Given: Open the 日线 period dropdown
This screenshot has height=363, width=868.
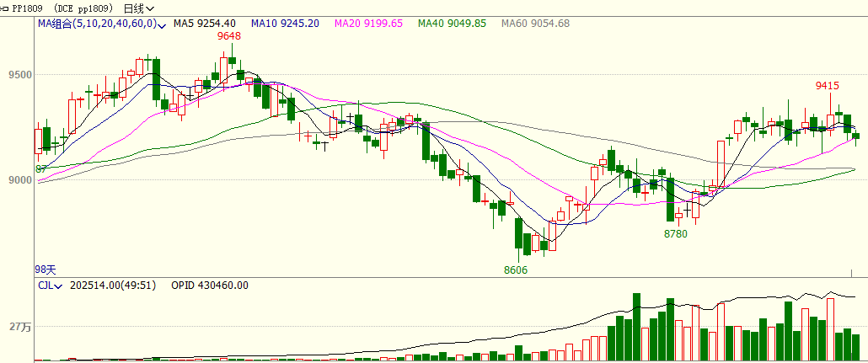Looking at the screenshot, I should click(x=139, y=8).
